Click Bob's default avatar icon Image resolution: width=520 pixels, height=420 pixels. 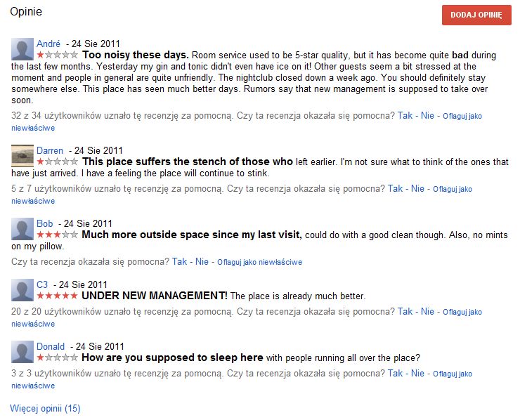tap(22, 229)
